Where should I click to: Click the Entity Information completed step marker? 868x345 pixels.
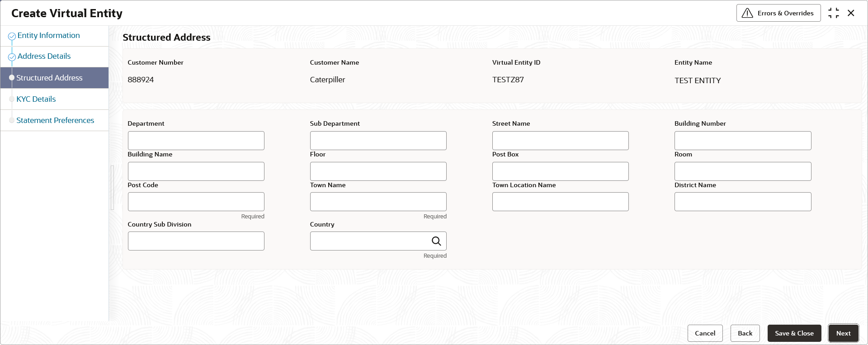12,36
